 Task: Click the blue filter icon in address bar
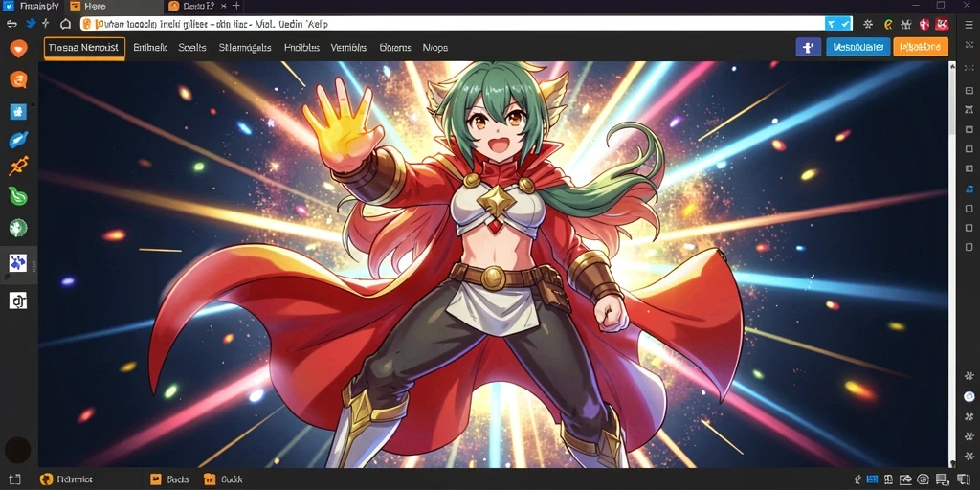click(832, 24)
